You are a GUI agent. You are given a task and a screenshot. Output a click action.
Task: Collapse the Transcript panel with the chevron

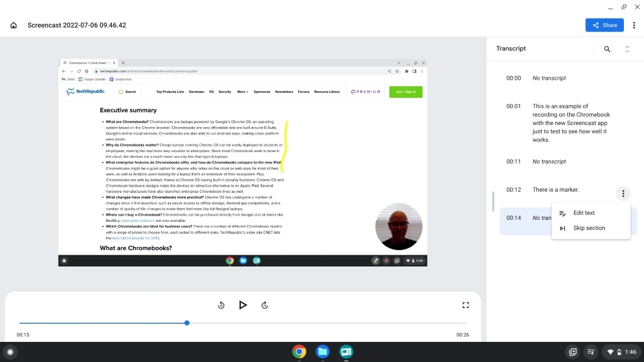[627, 48]
